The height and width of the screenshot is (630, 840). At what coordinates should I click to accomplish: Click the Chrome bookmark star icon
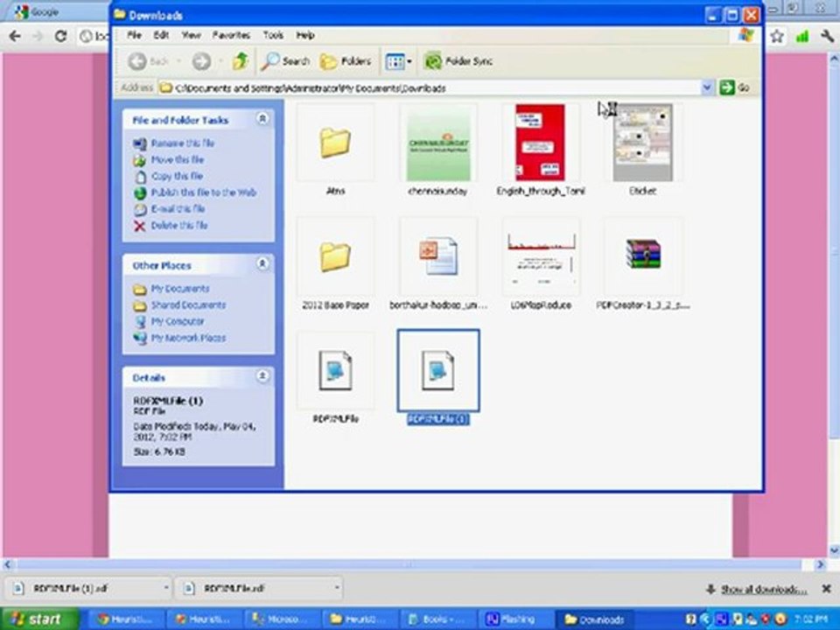(x=777, y=37)
